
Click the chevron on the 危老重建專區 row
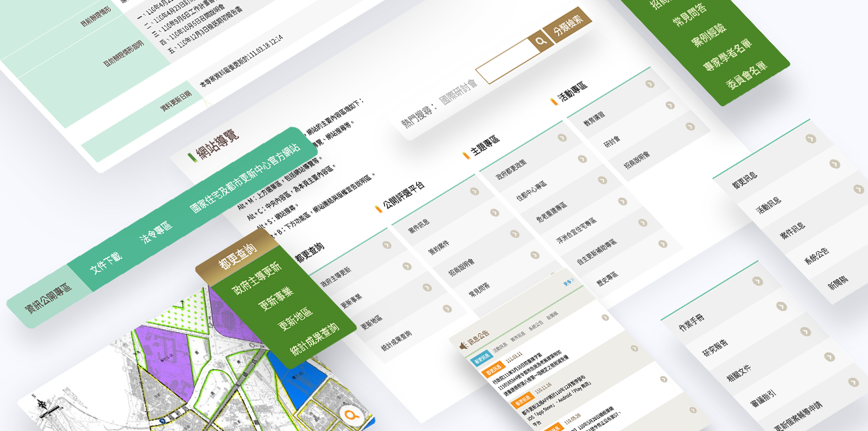tap(602, 180)
